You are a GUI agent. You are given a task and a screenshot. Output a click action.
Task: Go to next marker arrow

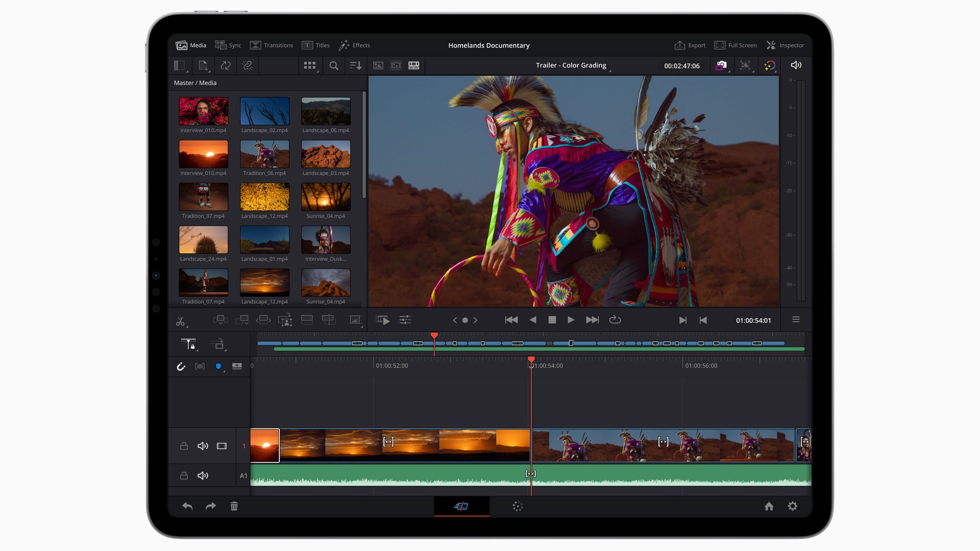tap(475, 320)
